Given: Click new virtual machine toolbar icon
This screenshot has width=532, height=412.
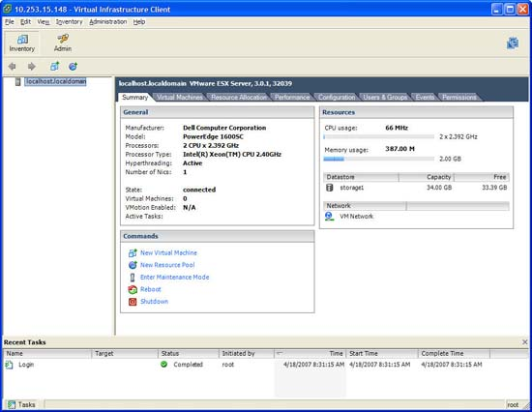Looking at the screenshot, I should (54, 66).
